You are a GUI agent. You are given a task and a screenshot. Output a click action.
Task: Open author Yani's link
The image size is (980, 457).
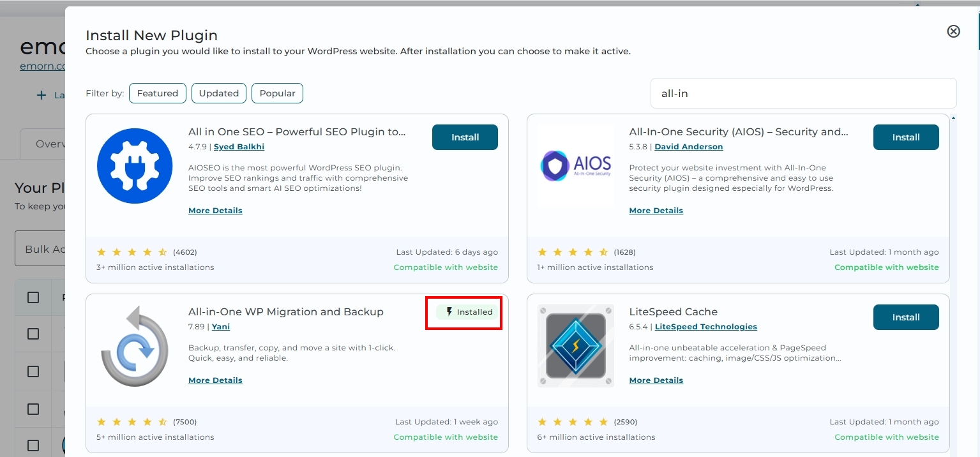221,327
